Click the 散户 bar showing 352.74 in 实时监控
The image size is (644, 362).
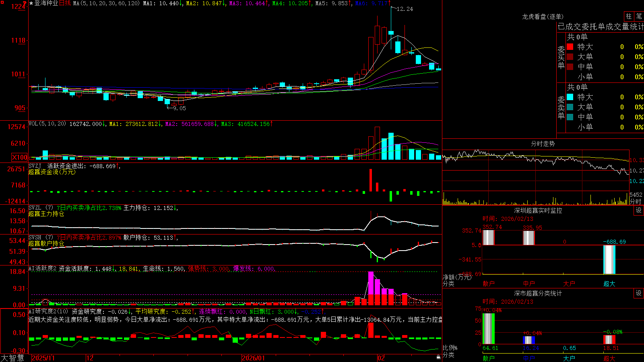click(489, 237)
